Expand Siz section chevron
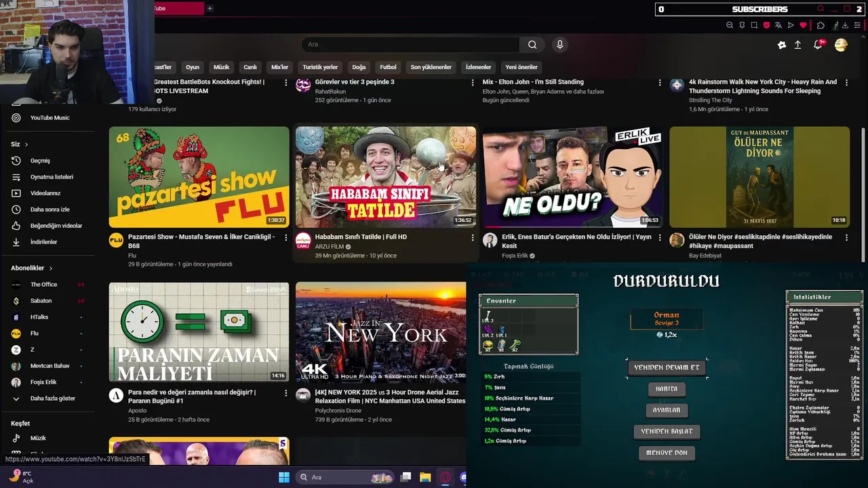Viewport: 868px width, 488px height. [26, 144]
